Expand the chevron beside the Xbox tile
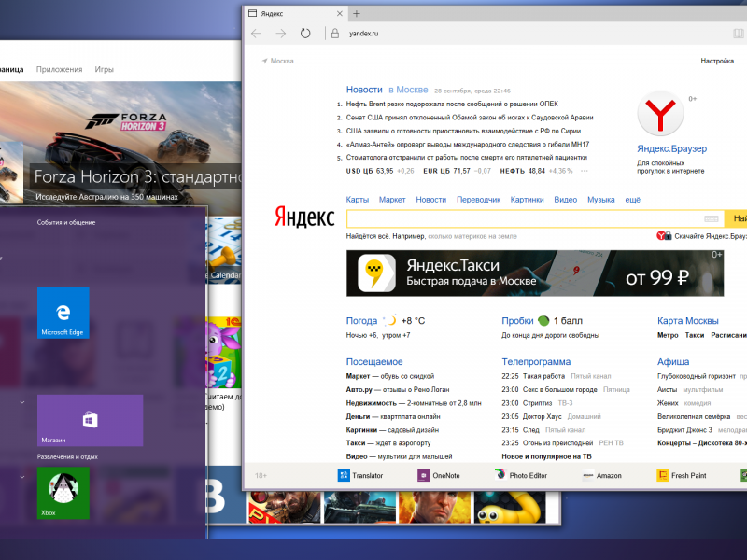The width and height of the screenshot is (747, 560). (x=21, y=477)
